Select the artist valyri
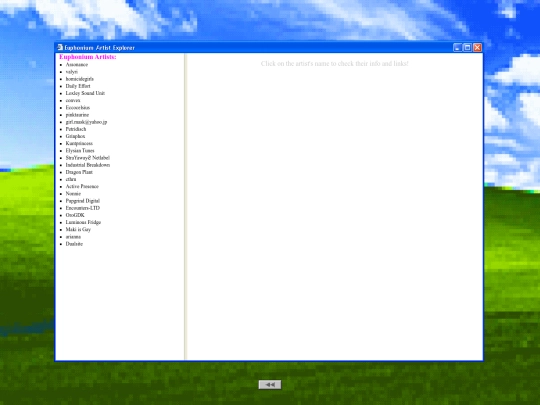The width and height of the screenshot is (540, 405). click(72, 72)
